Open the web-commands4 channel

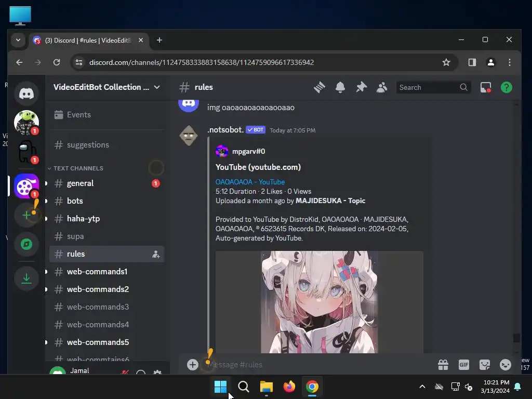pyautogui.click(x=107, y=324)
